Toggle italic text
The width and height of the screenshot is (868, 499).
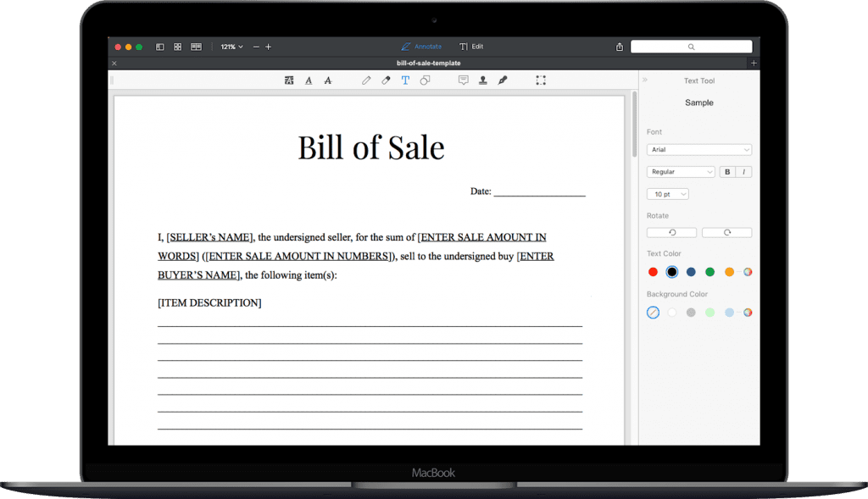click(743, 171)
